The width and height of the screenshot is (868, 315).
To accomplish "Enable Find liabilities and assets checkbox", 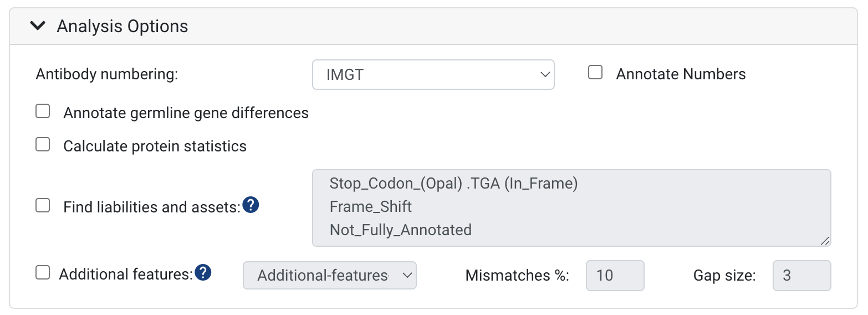I will point(43,206).
